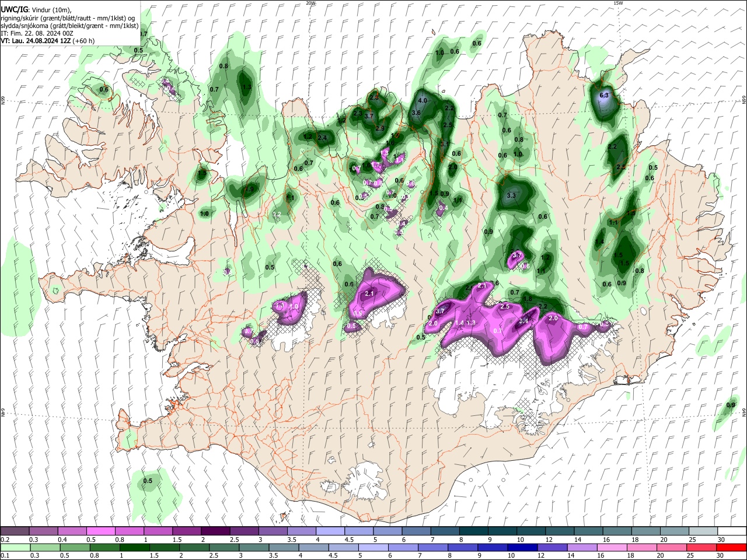Click the 3.3 precipitation value on the map

coord(512,195)
